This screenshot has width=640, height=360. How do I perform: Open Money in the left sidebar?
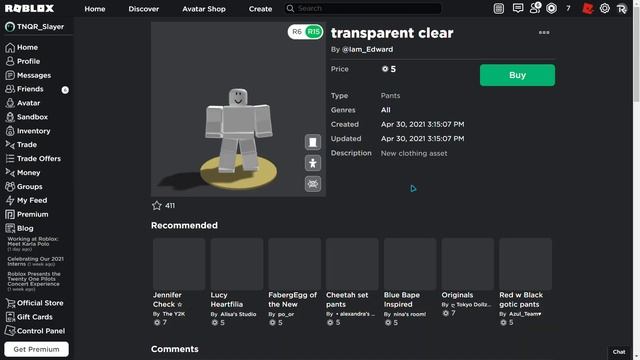pos(23,172)
